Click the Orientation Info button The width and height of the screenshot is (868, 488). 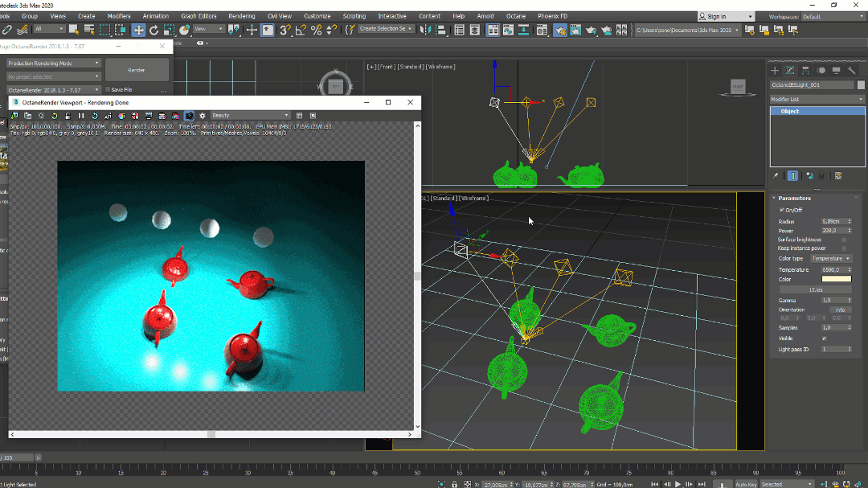tap(840, 310)
